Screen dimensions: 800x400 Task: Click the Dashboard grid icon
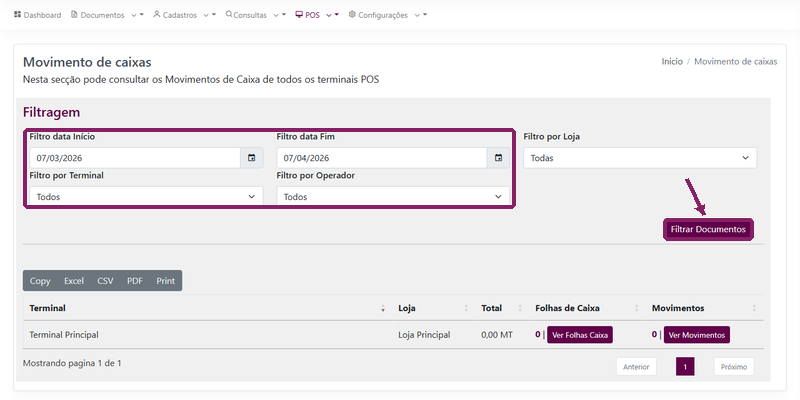(x=17, y=14)
